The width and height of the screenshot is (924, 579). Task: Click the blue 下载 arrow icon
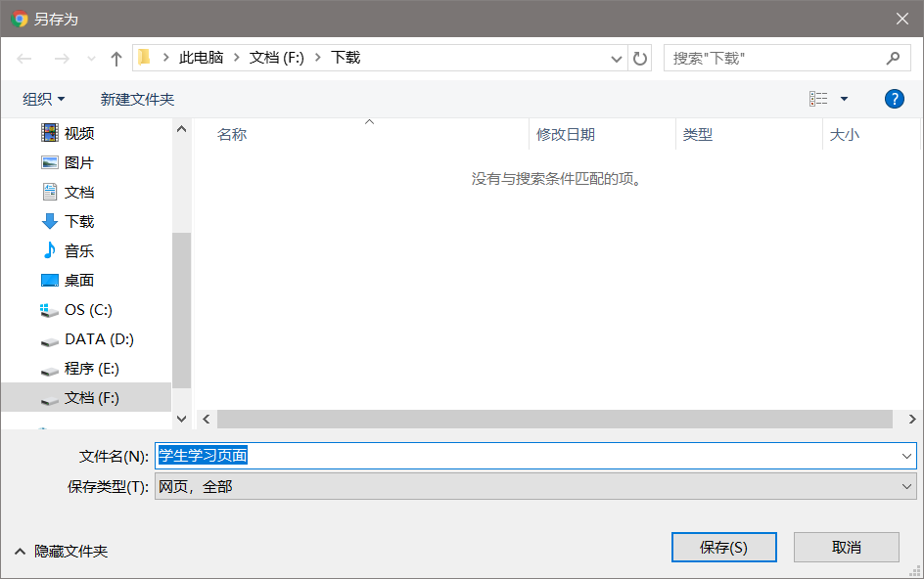50,221
